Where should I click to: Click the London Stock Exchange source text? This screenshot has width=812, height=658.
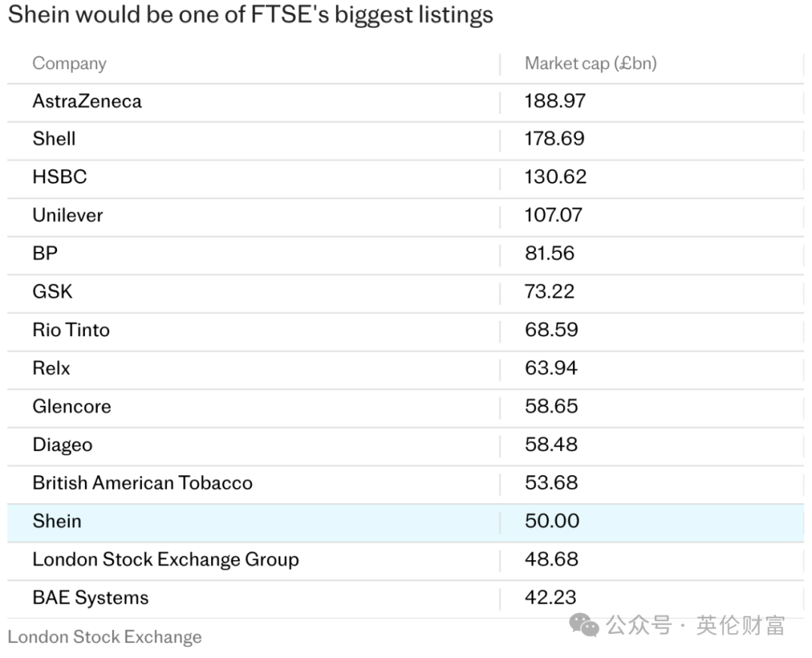click(105, 637)
